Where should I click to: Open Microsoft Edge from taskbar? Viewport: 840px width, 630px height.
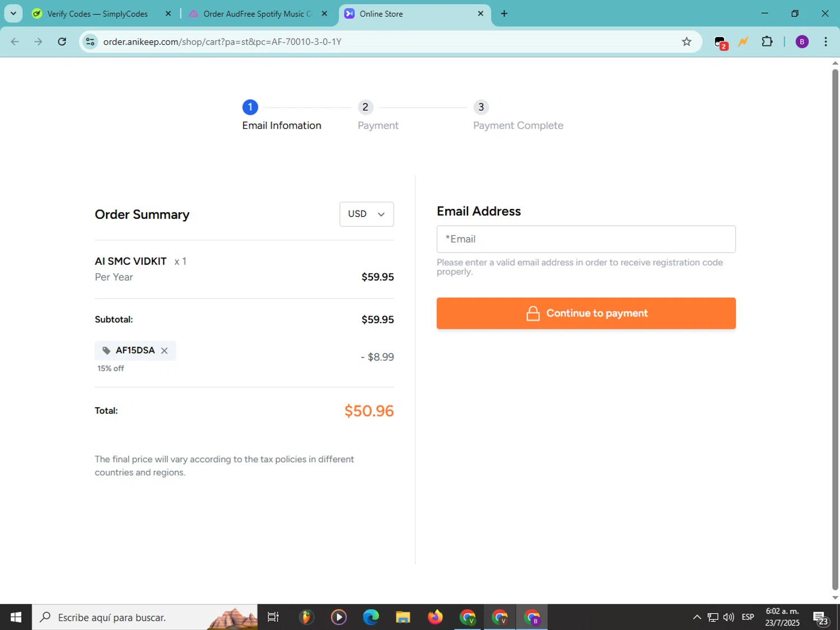click(371, 617)
